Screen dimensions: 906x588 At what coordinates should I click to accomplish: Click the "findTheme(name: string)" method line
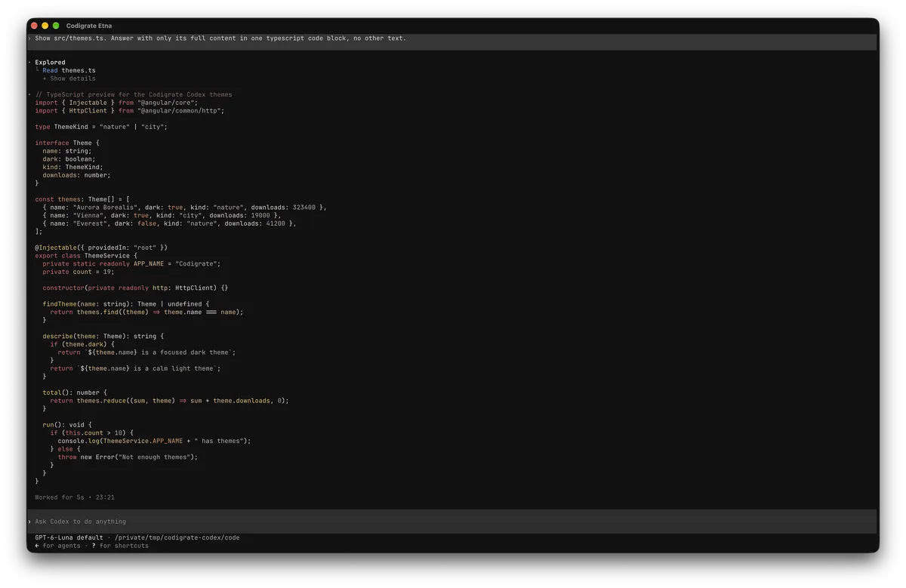pyautogui.click(x=126, y=304)
